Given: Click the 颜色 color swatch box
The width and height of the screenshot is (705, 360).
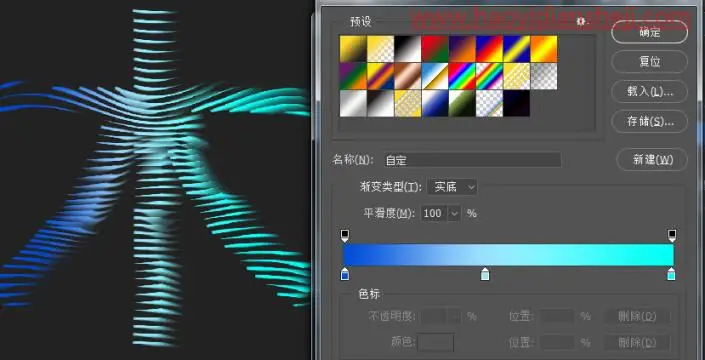Looking at the screenshot, I should pyautogui.click(x=435, y=342).
